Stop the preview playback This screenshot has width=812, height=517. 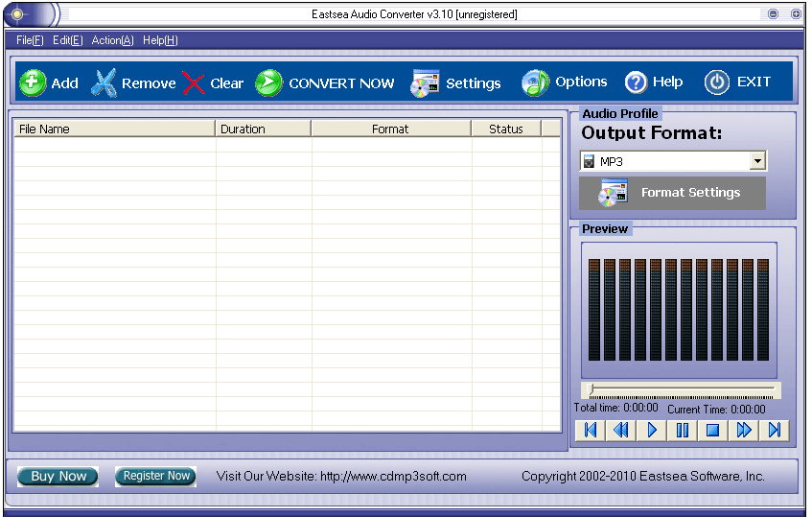pos(712,430)
